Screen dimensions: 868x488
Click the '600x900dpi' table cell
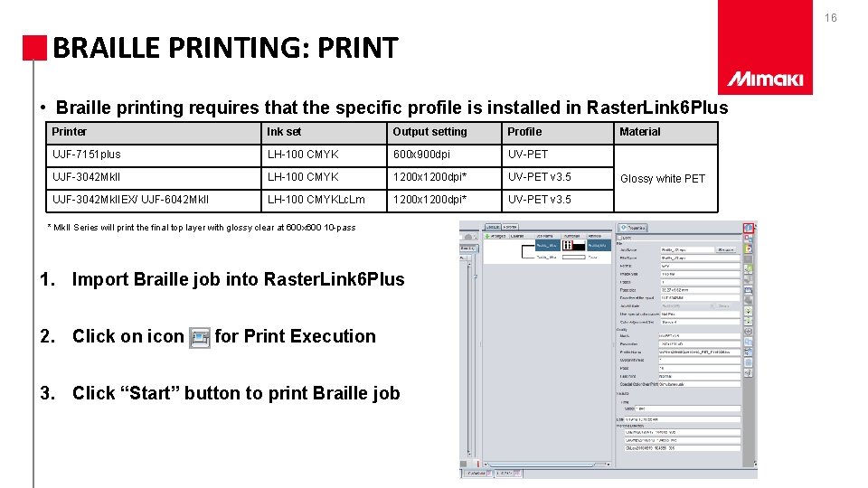click(x=444, y=155)
